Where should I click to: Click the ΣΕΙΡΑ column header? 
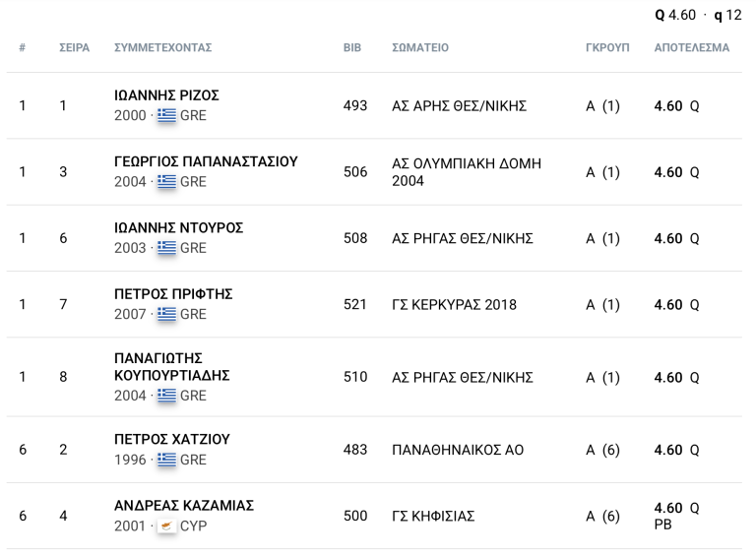[74, 47]
